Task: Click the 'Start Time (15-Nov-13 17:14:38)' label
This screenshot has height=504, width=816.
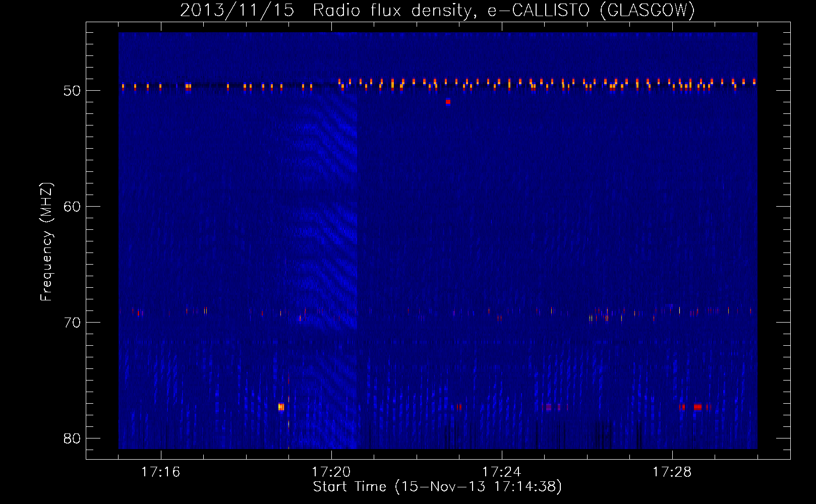Action: 437,487
